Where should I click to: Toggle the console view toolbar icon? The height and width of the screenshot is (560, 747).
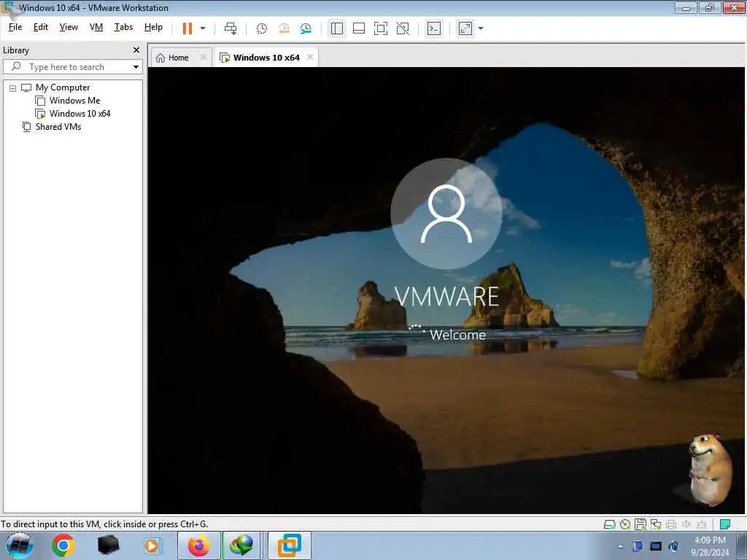434,28
